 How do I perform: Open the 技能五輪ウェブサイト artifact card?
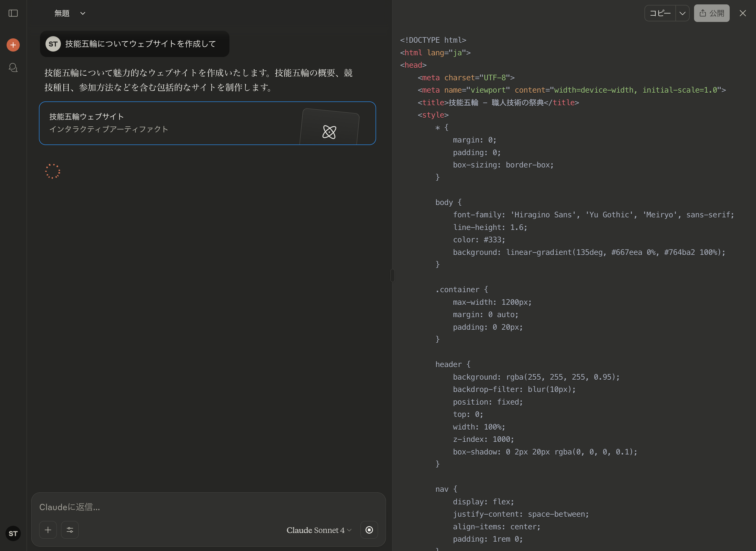208,123
